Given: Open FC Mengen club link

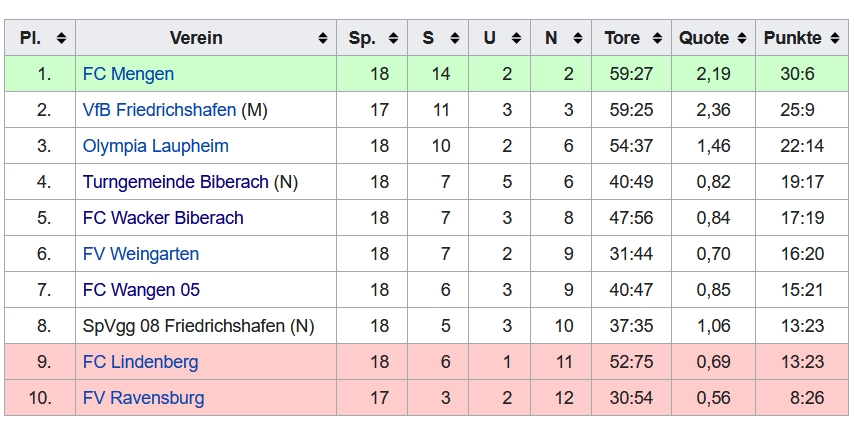Looking at the screenshot, I should 128,74.
